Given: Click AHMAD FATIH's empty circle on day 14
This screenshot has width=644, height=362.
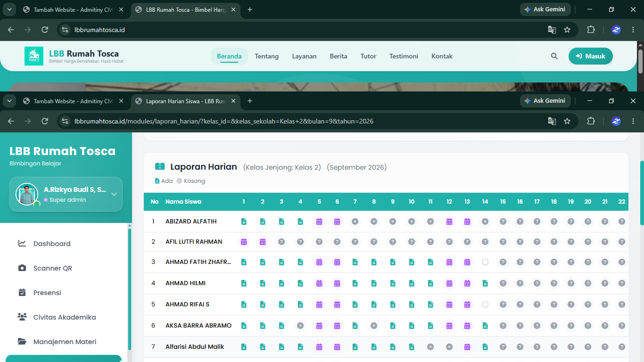Looking at the screenshot, I should (485, 262).
